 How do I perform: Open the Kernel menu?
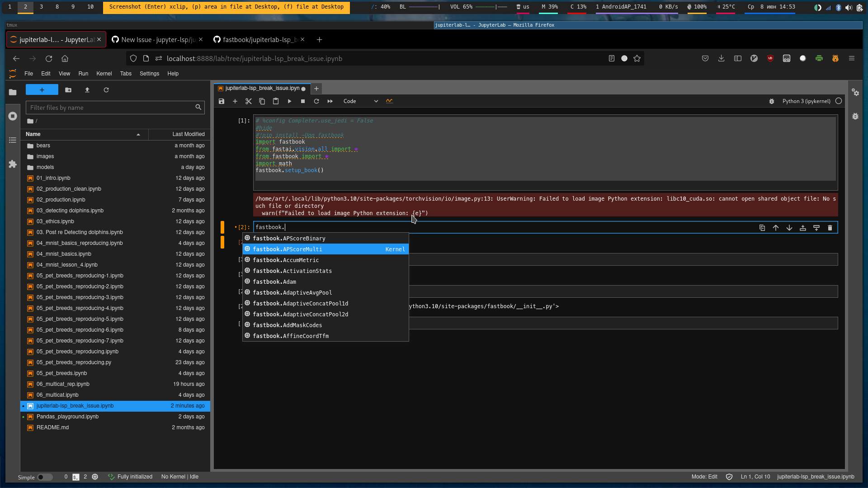(x=104, y=74)
